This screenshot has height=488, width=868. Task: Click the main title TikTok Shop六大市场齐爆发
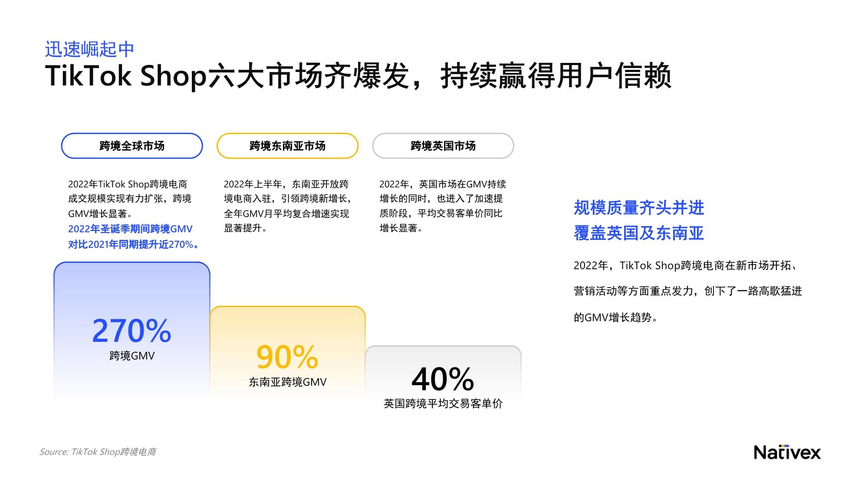coord(227,76)
